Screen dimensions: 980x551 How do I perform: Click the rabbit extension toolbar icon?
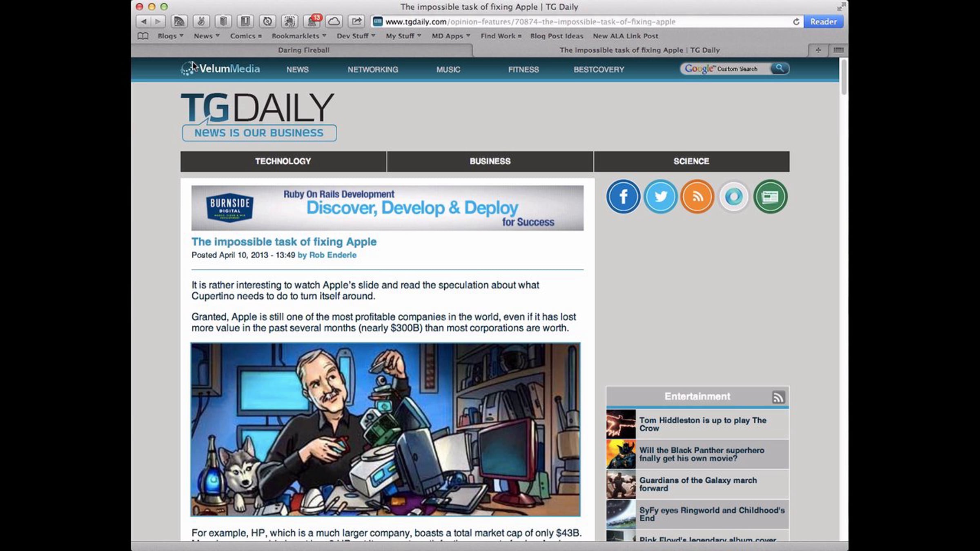pos(201,22)
